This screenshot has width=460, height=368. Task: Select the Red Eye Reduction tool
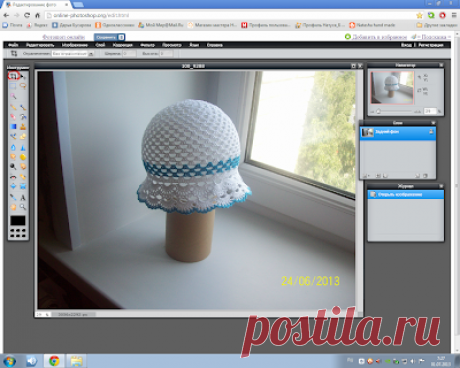pyautogui.click(x=13, y=177)
